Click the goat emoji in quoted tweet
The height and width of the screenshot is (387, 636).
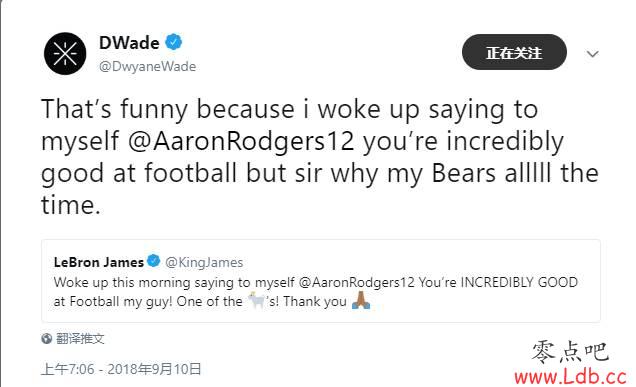[x=256, y=300]
